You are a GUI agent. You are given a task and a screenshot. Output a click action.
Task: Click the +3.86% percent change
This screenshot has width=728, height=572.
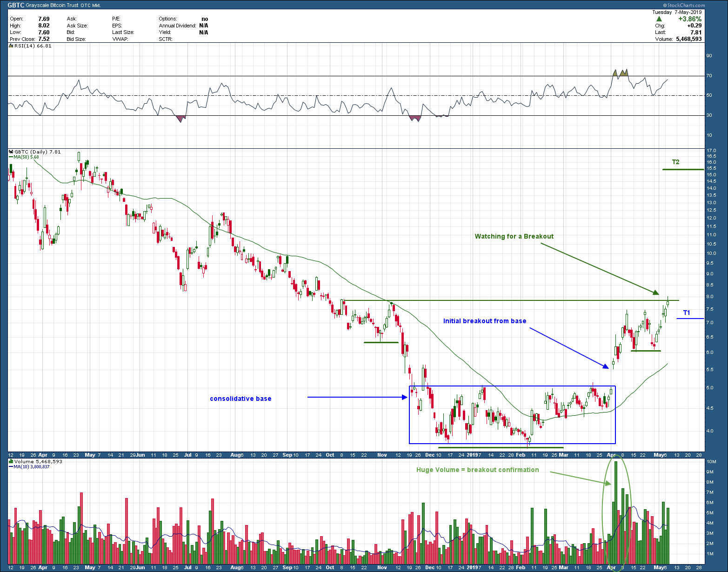pyautogui.click(x=689, y=19)
